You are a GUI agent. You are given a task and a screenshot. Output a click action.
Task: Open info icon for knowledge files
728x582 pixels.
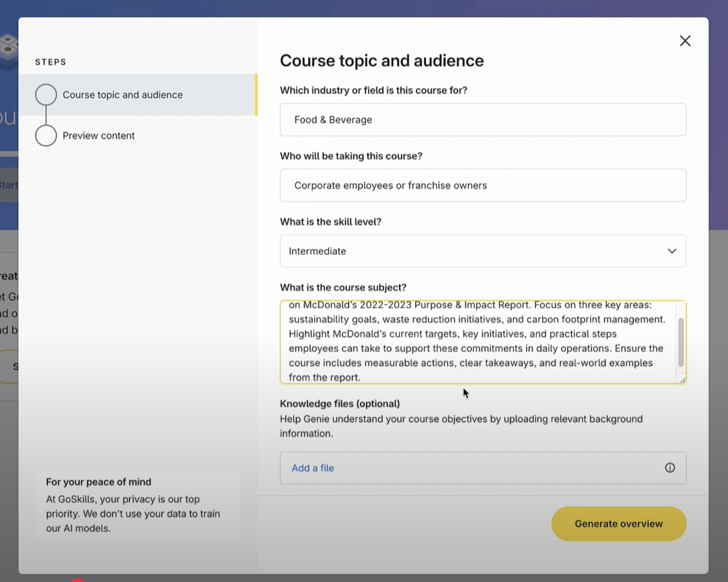pos(669,468)
